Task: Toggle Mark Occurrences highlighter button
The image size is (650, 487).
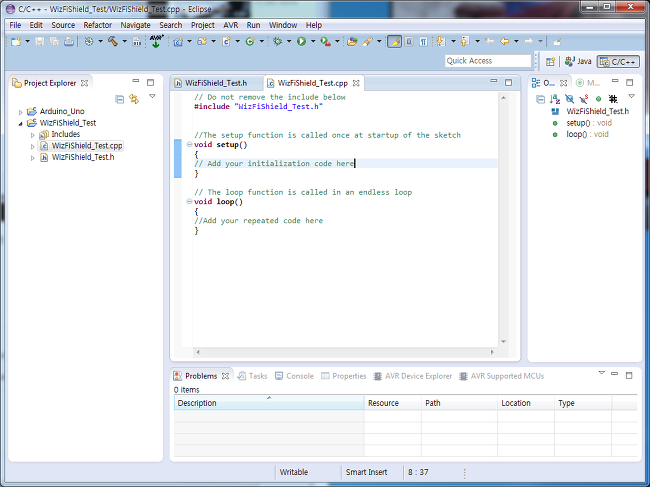Action: click(x=394, y=41)
